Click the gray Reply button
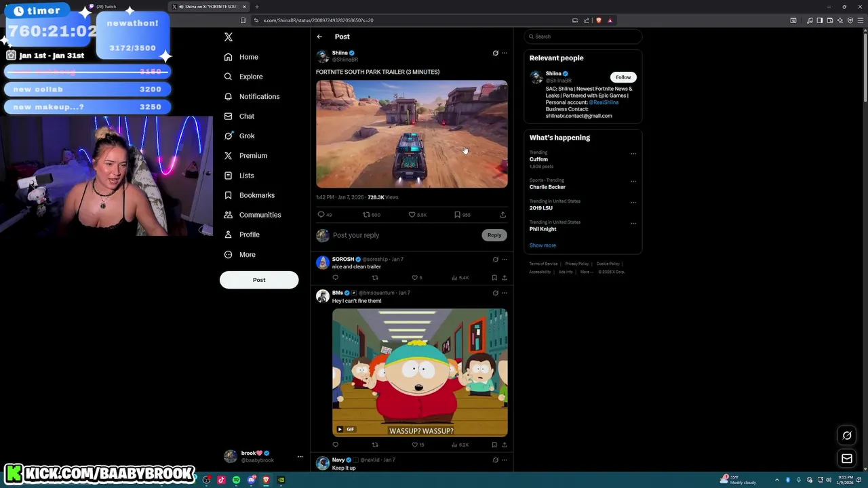The height and width of the screenshot is (488, 868). pos(494,235)
